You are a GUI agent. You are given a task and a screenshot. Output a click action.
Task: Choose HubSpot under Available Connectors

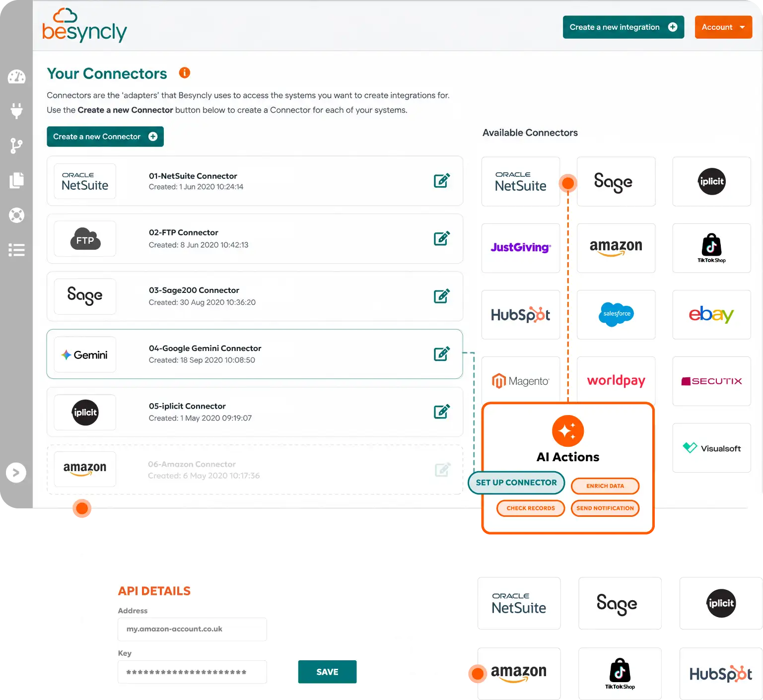(x=521, y=315)
